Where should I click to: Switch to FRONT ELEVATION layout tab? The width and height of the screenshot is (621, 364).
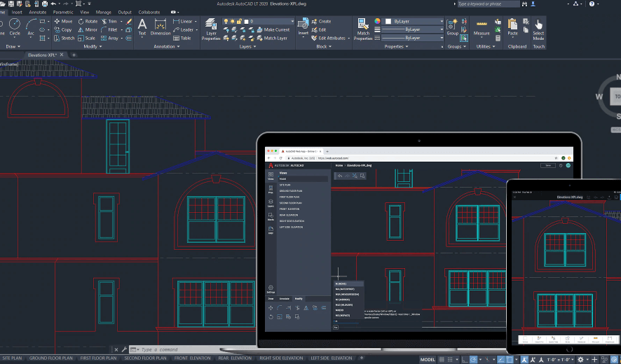(x=193, y=358)
